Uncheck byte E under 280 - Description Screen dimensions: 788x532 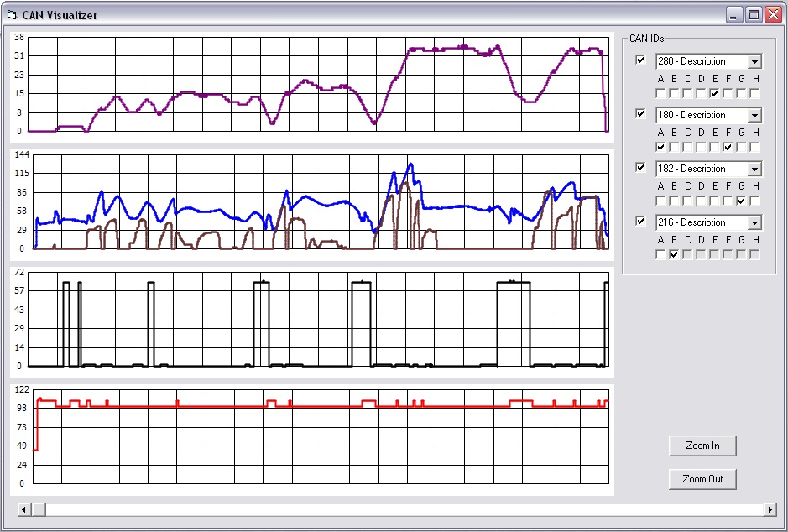pyautogui.click(x=715, y=93)
